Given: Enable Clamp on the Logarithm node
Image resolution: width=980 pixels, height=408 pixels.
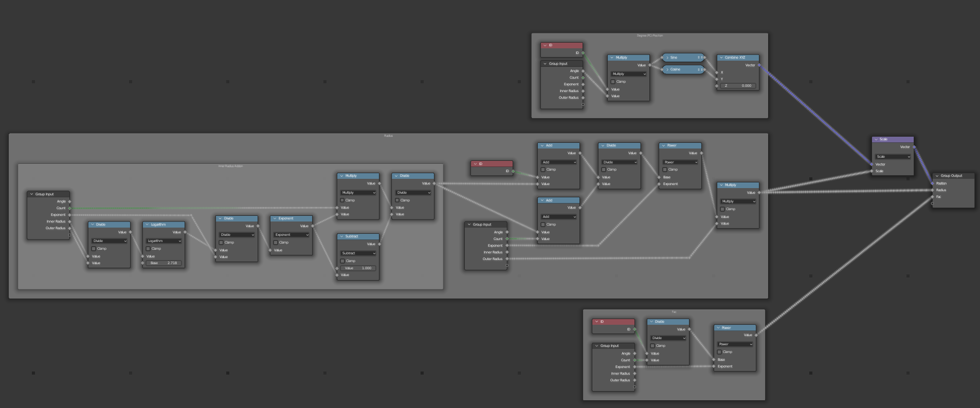Looking at the screenshot, I should (148, 249).
